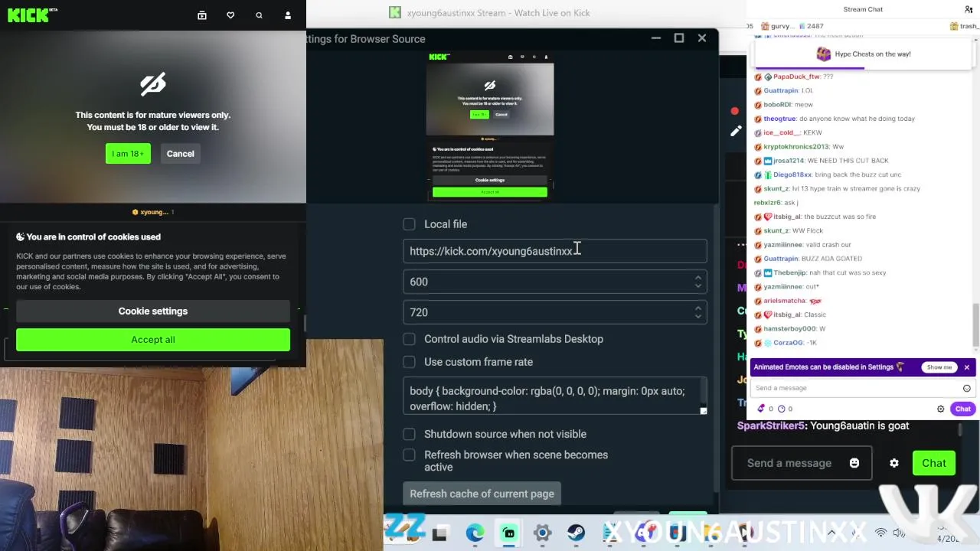Open the search icon in Kick header

(x=259, y=15)
